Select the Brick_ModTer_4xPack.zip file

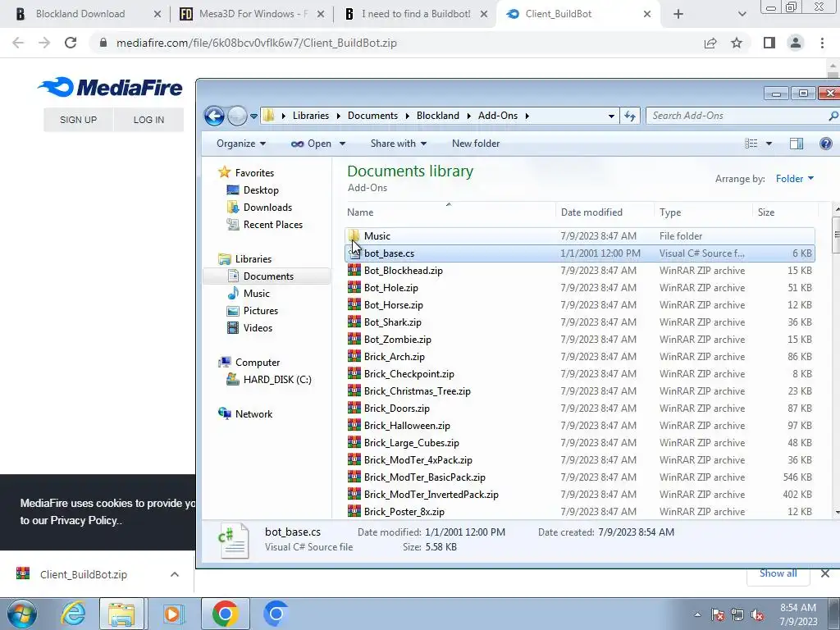point(580,460)
